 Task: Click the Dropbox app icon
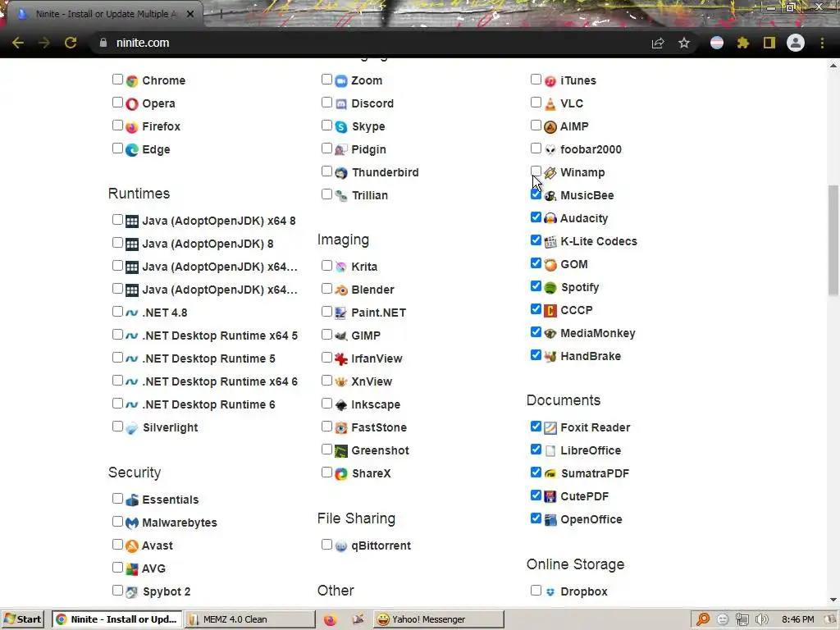click(x=550, y=592)
